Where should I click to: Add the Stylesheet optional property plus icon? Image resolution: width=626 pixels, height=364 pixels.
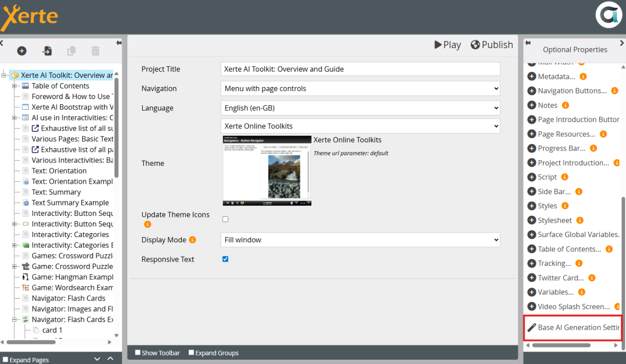[531, 220]
